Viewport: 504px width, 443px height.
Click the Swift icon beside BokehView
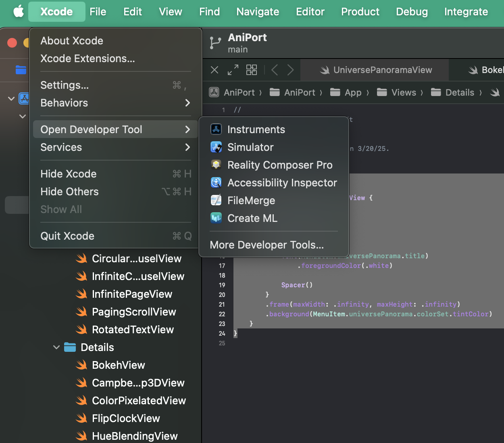pyautogui.click(x=81, y=365)
